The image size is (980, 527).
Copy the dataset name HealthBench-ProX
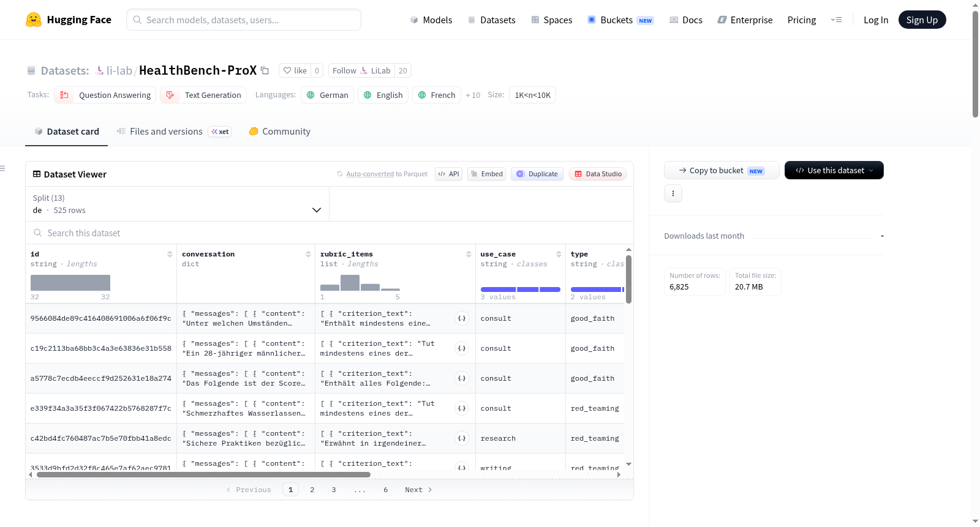click(x=265, y=70)
